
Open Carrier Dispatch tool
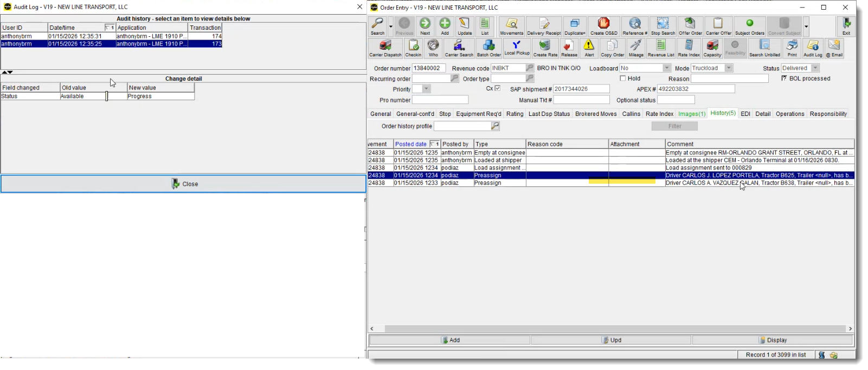pyautogui.click(x=385, y=48)
